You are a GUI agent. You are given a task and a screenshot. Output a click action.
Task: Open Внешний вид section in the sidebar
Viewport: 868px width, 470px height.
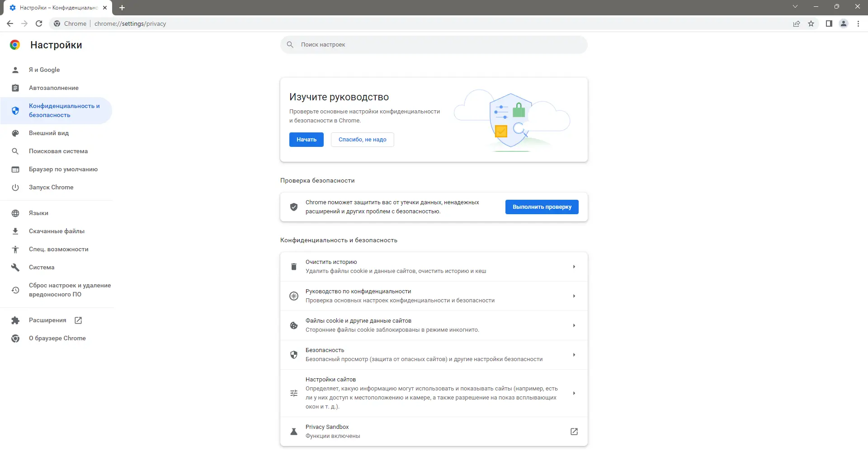[48, 133]
